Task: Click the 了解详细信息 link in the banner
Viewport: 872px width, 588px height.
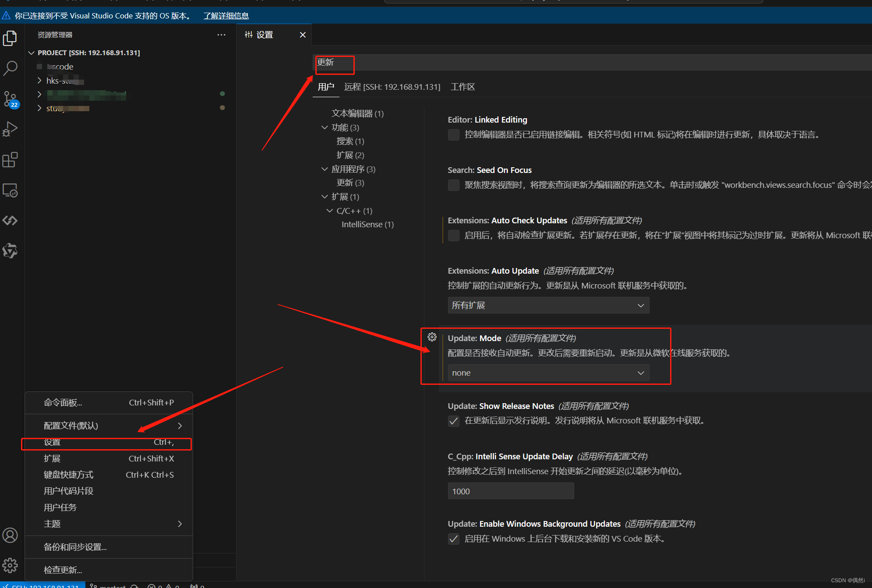Action: (226, 16)
